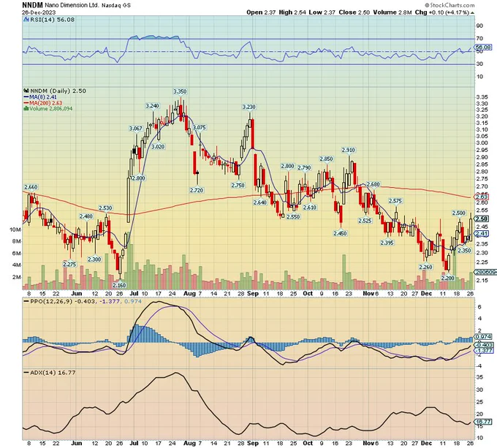Click the 2.910 price label

(349, 150)
